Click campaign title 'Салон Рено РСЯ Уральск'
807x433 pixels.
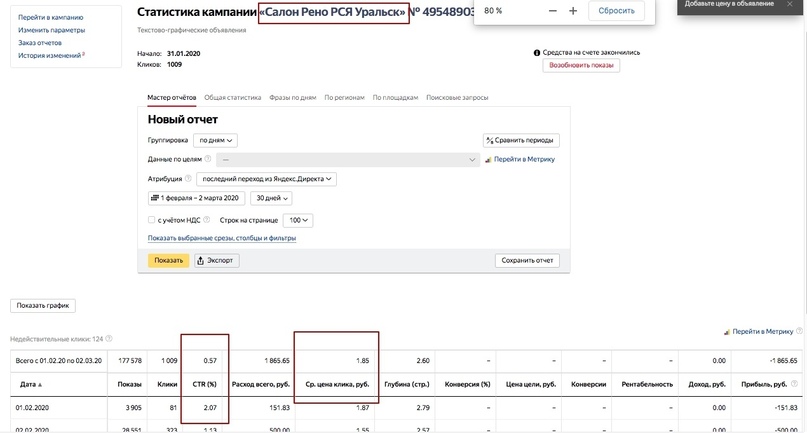click(x=335, y=12)
